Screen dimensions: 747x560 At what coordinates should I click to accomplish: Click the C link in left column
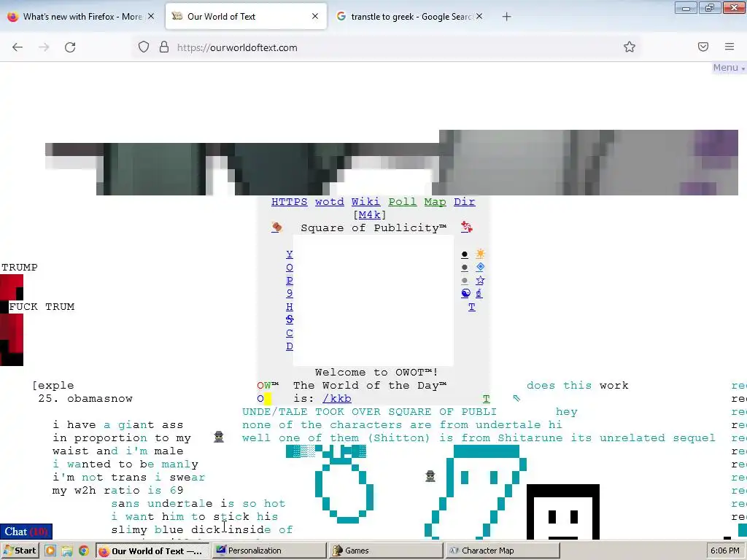pyautogui.click(x=289, y=332)
